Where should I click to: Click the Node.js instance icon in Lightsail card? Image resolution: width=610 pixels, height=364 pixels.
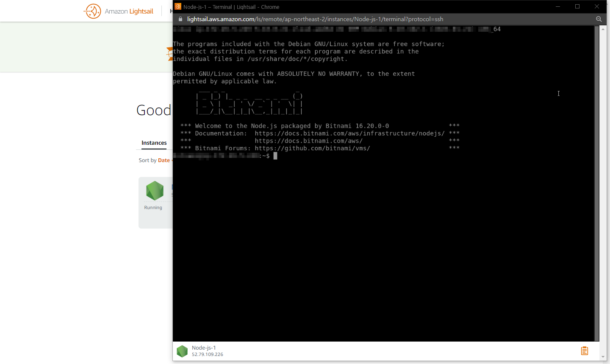pos(155,190)
